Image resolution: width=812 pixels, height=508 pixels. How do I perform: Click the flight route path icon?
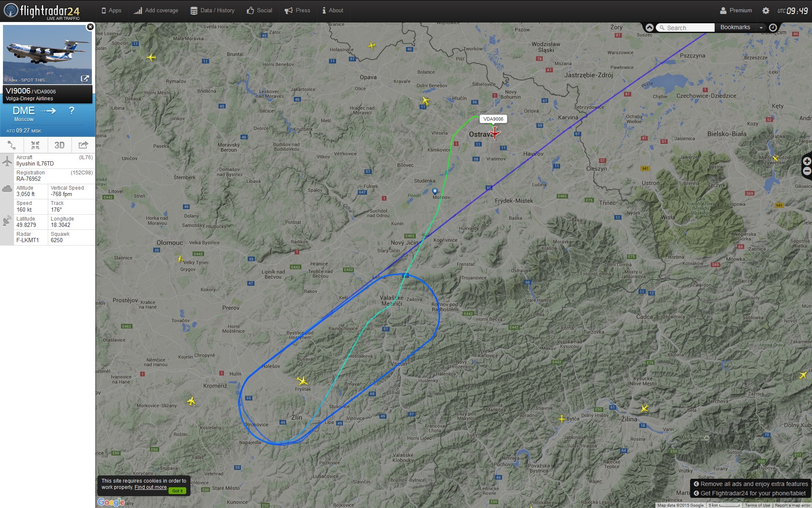click(x=11, y=145)
